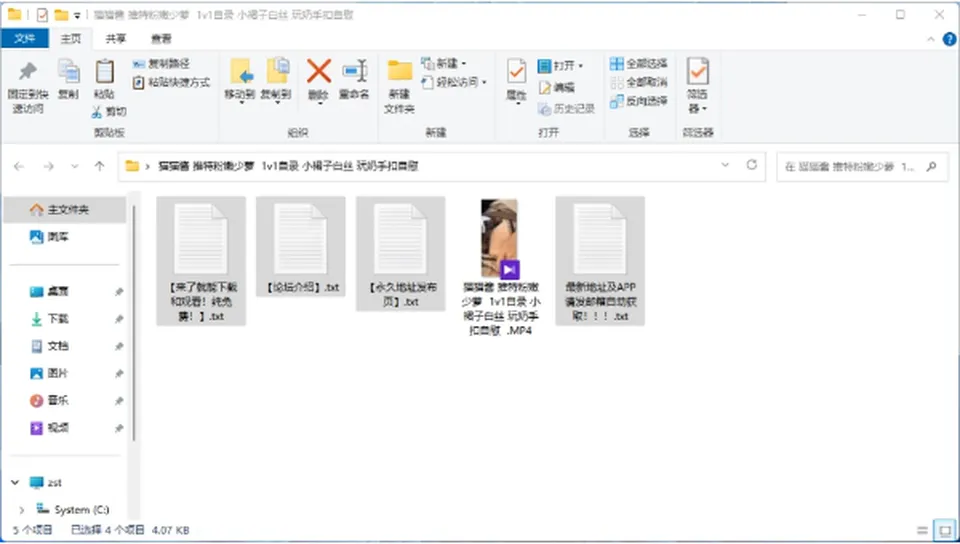960x544 pixels.
Task: Click 全部取消 select none
Action: [x=639, y=82]
